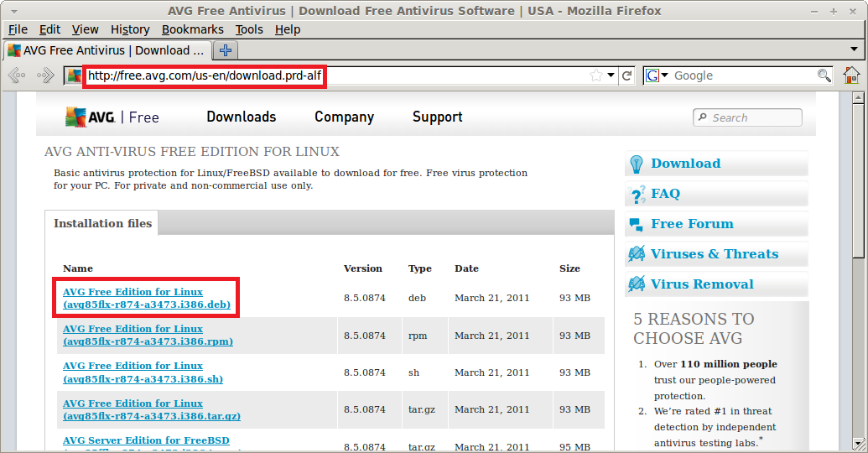Viewport: 868px width, 453px height.
Task: Click the bug icon beside Virus Removal
Action: coord(637,284)
